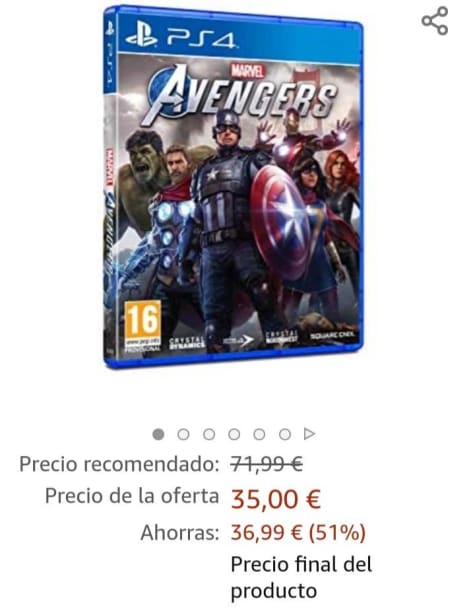475x609 pixels.
Task: Tap the share icon
Action: coord(435,21)
